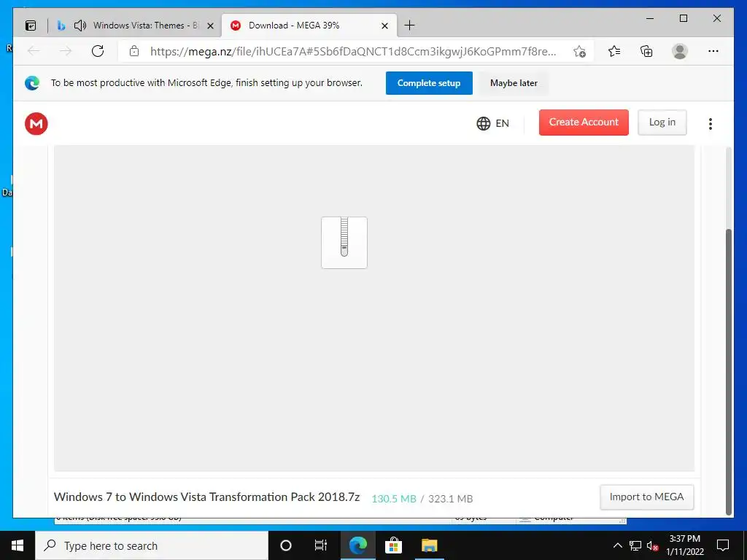Click the zip archive file thumbnail

click(x=344, y=242)
